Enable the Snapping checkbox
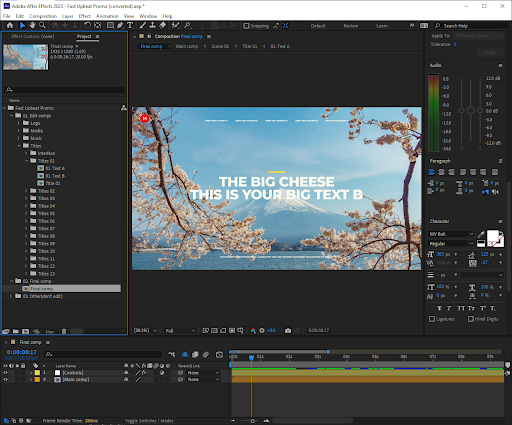This screenshot has height=425, width=512. pyautogui.click(x=246, y=26)
